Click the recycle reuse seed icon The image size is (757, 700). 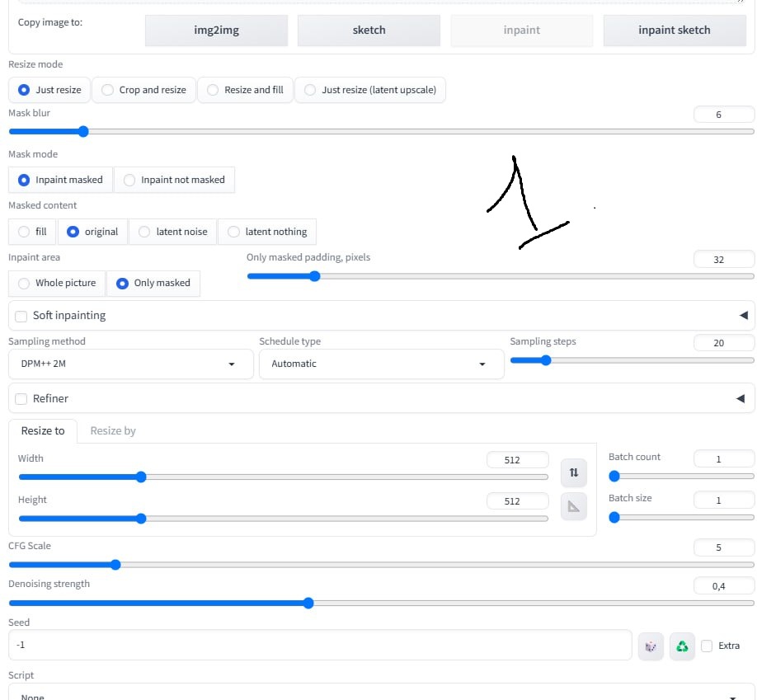pyautogui.click(x=682, y=646)
